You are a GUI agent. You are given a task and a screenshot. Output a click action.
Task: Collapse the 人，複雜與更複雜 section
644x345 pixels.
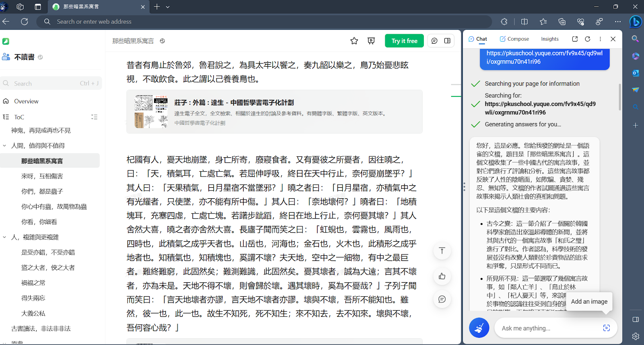(x=5, y=237)
